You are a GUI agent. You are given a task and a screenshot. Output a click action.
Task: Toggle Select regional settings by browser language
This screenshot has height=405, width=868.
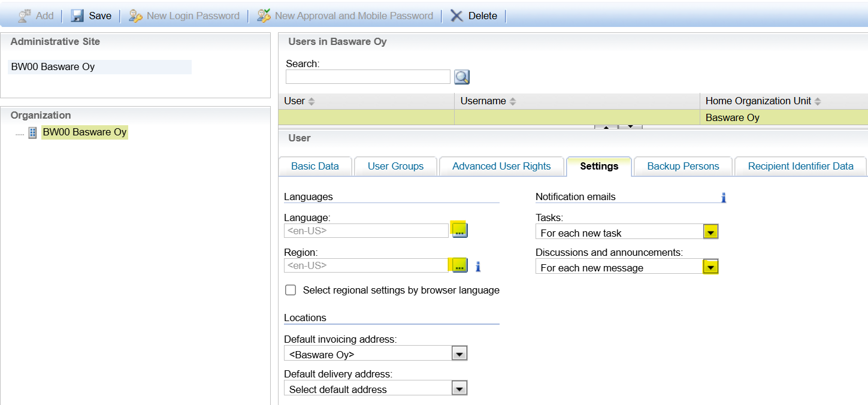click(291, 290)
